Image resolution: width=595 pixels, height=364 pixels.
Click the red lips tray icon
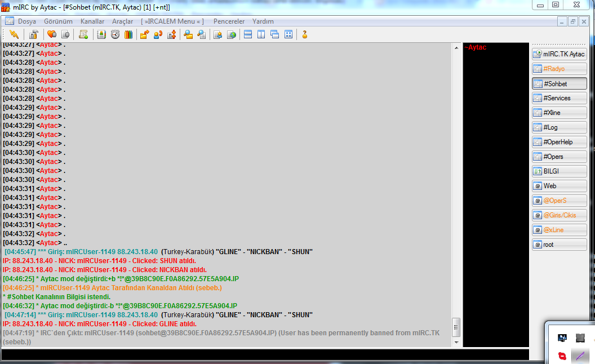[x=562, y=356]
